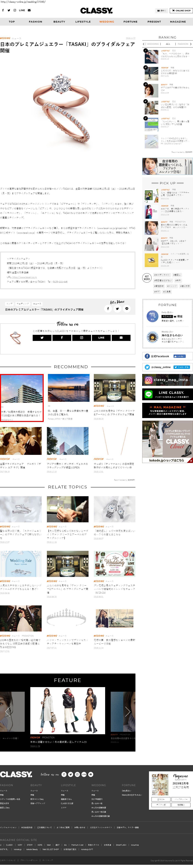This screenshot has width=193, height=868.
Task: Open the ONLINE SHOP cart button
Action: 181,11
